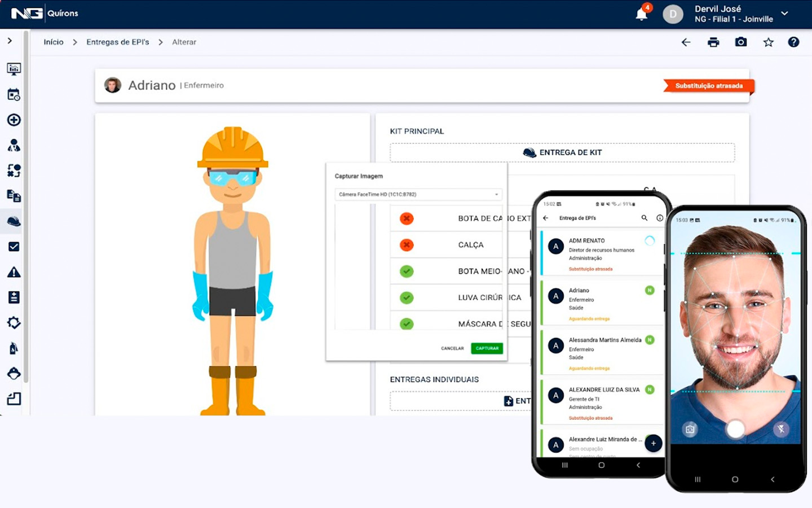The height and width of the screenshot is (508, 812).
Task: Navigate to Entregas de EPI's breadcrumb
Action: click(117, 42)
